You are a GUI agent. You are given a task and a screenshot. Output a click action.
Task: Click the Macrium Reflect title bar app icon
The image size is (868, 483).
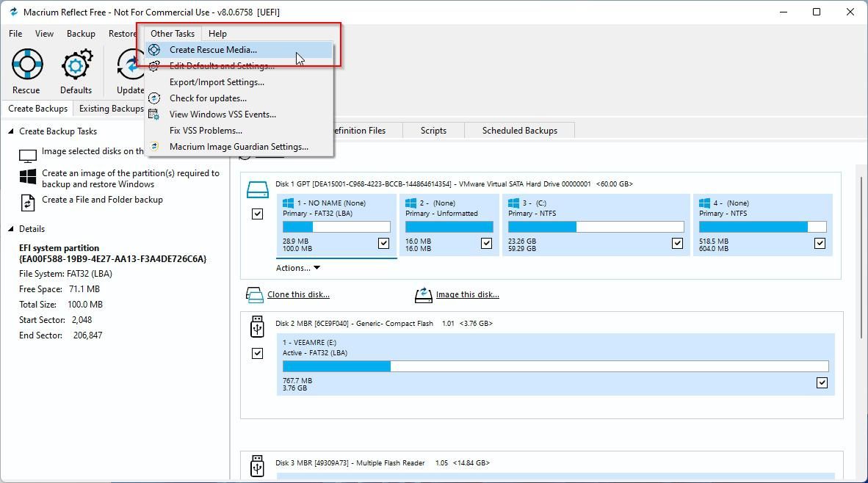click(x=14, y=12)
